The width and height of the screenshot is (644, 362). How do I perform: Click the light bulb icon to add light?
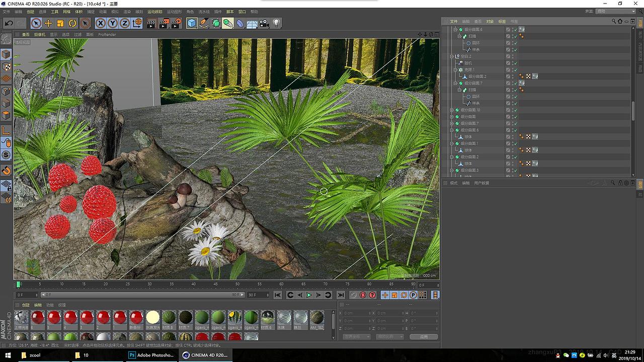click(276, 23)
